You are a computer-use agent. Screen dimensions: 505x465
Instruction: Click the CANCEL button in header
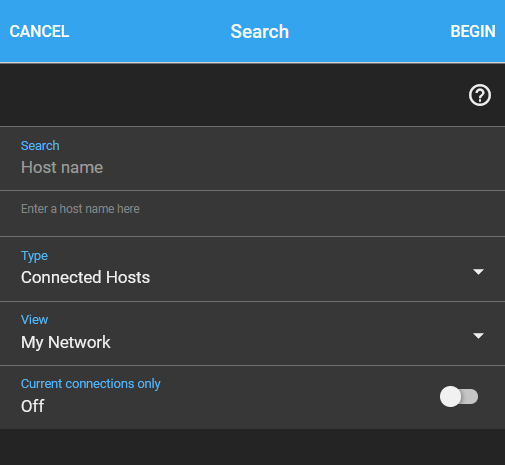pos(39,32)
